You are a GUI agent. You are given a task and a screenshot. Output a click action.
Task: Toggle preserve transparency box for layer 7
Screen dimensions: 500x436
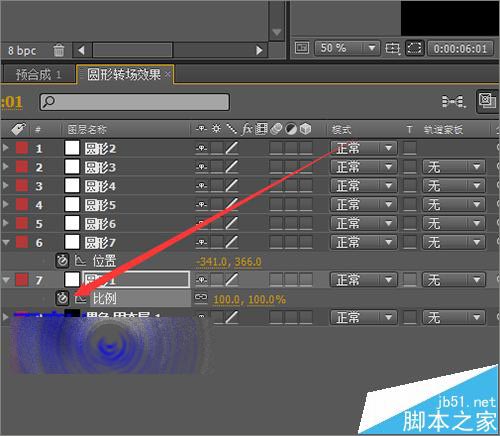410,280
